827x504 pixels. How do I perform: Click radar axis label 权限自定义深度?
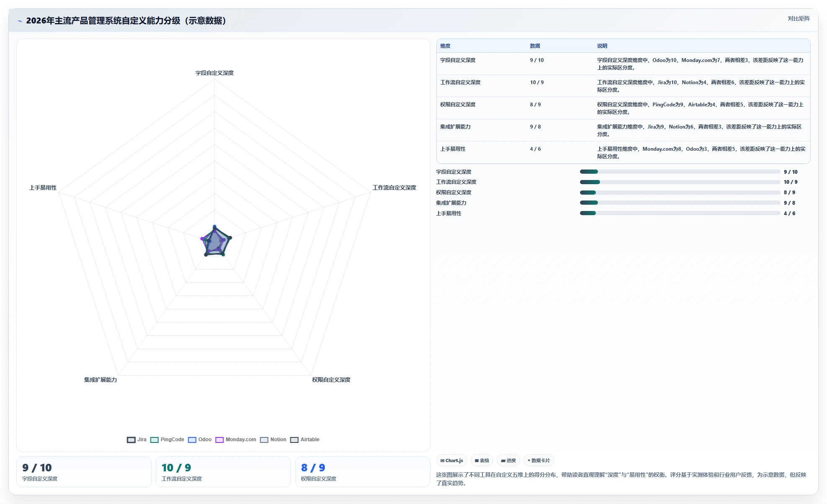pyautogui.click(x=331, y=380)
